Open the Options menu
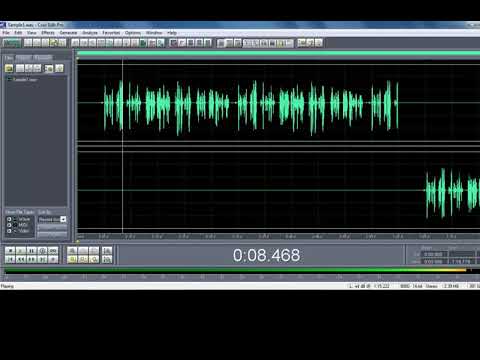The width and height of the screenshot is (480, 360). [x=133, y=33]
